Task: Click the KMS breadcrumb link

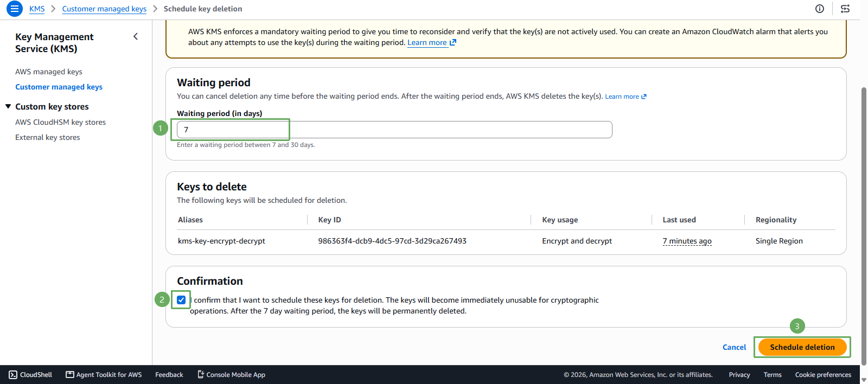Action: point(37,9)
